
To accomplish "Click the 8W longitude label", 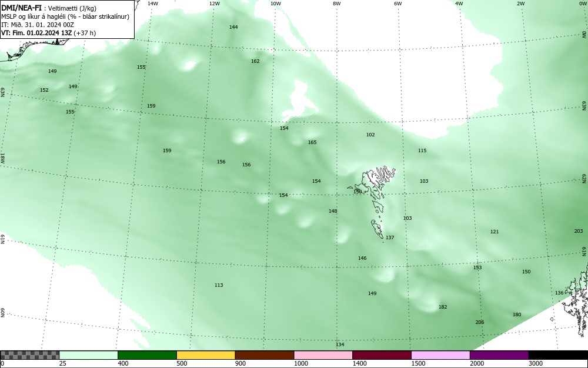I will click(x=336, y=4).
